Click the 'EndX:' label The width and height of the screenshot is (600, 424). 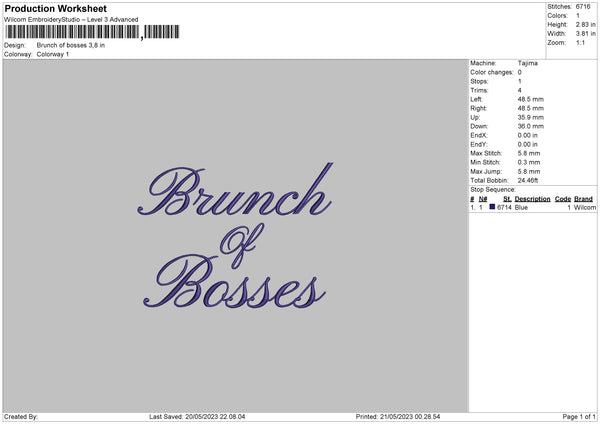479,135
